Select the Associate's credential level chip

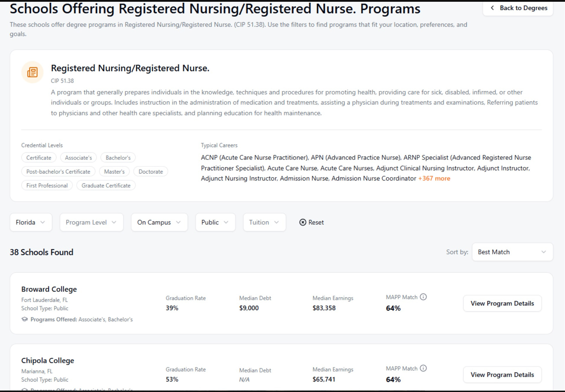(78, 158)
